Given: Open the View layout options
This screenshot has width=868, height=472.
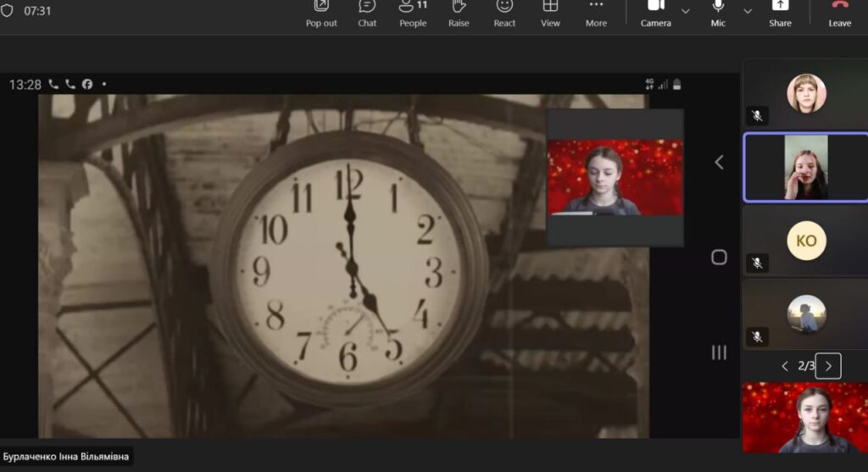Looking at the screenshot, I should [x=550, y=13].
